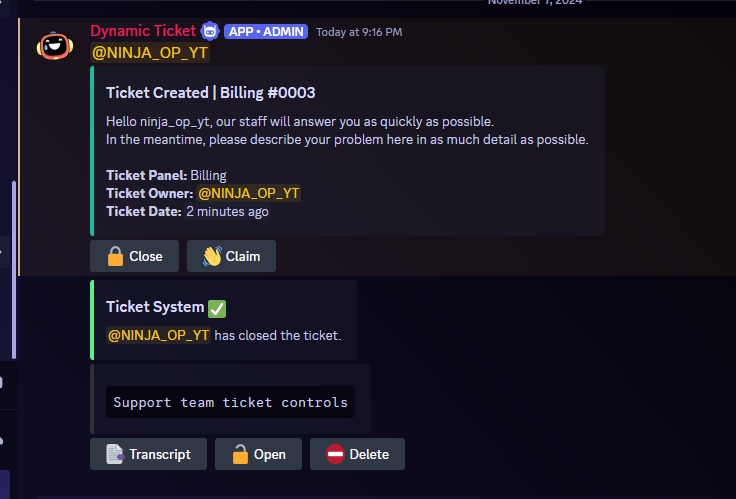Generate the ticket Transcript
Image resolution: width=736 pixels, height=499 pixels.
(148, 454)
